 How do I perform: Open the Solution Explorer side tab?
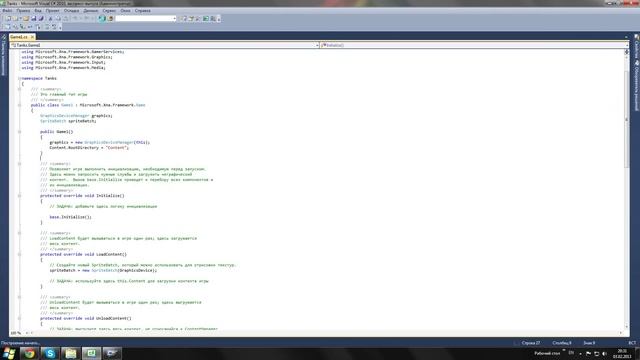(636, 86)
